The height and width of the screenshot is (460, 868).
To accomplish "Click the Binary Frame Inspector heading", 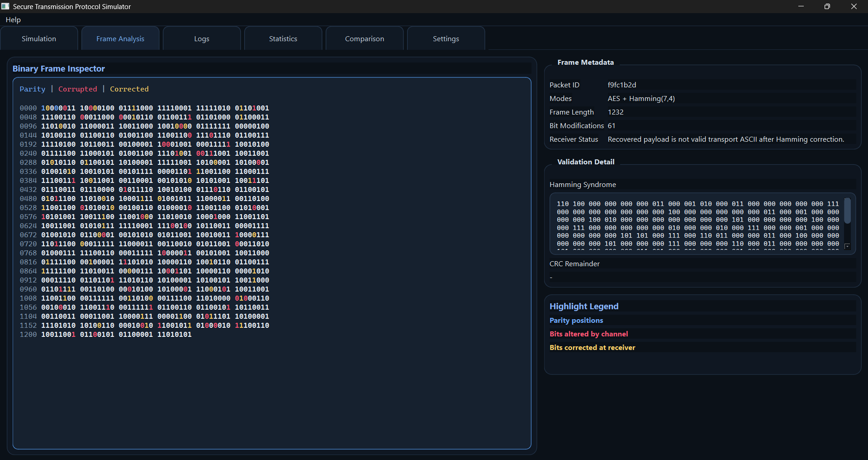I will pos(59,69).
